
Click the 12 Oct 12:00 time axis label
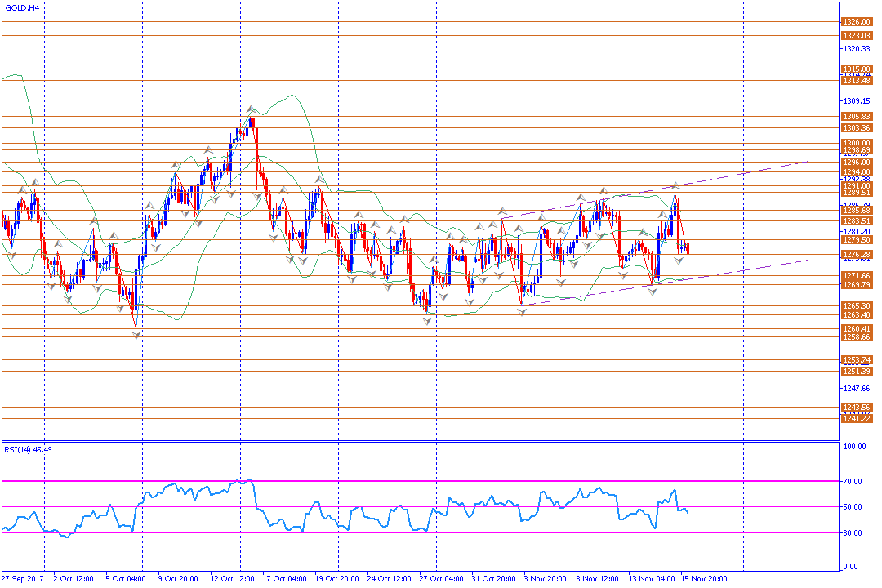pos(232,578)
